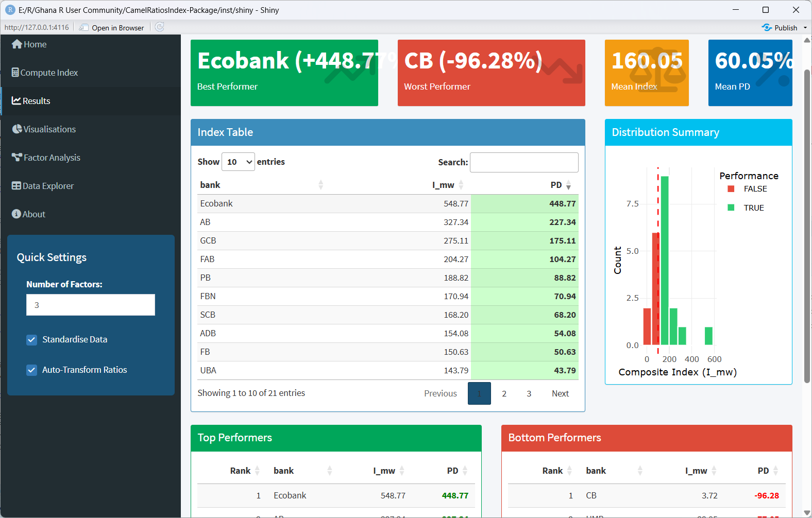Click the GCB row bank name
Screen dimensions: 812x518
tap(208, 240)
